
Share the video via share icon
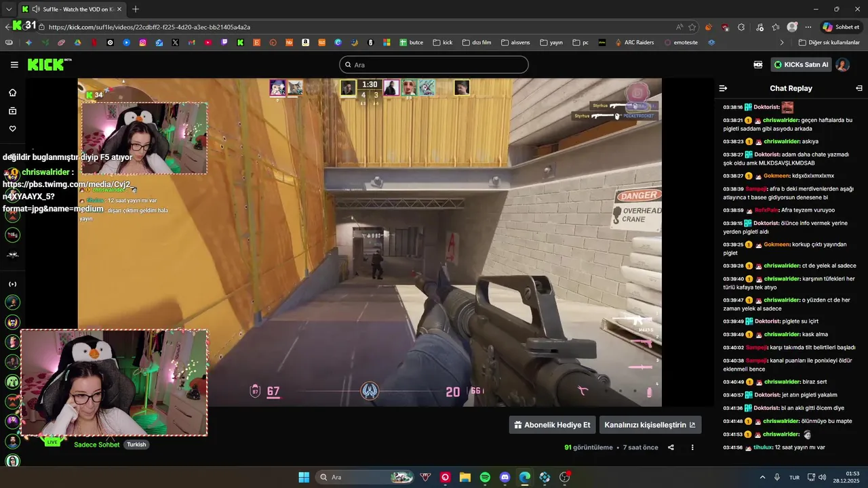671,447
